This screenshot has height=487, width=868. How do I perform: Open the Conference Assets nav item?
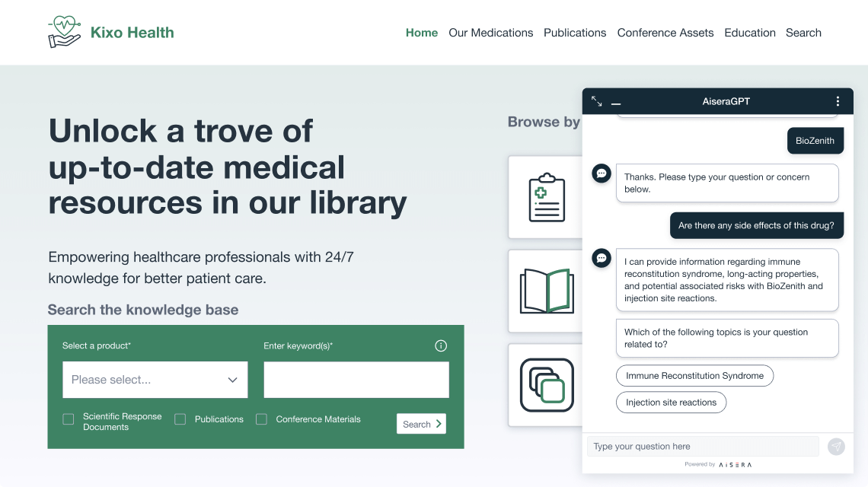tap(665, 33)
